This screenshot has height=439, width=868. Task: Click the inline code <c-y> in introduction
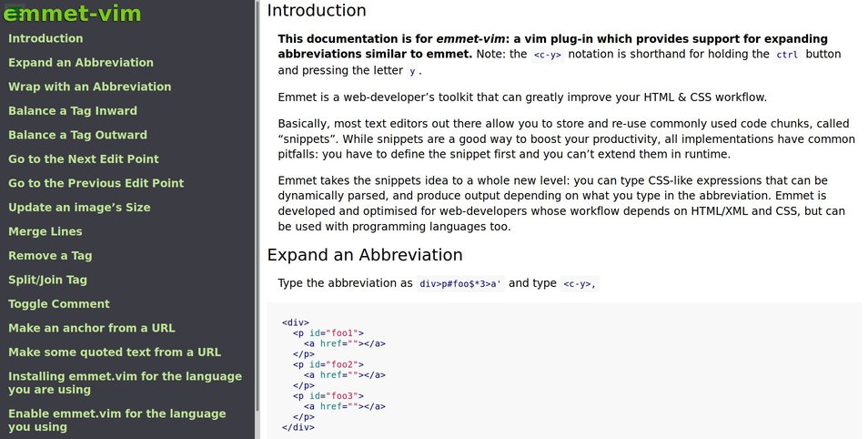548,55
